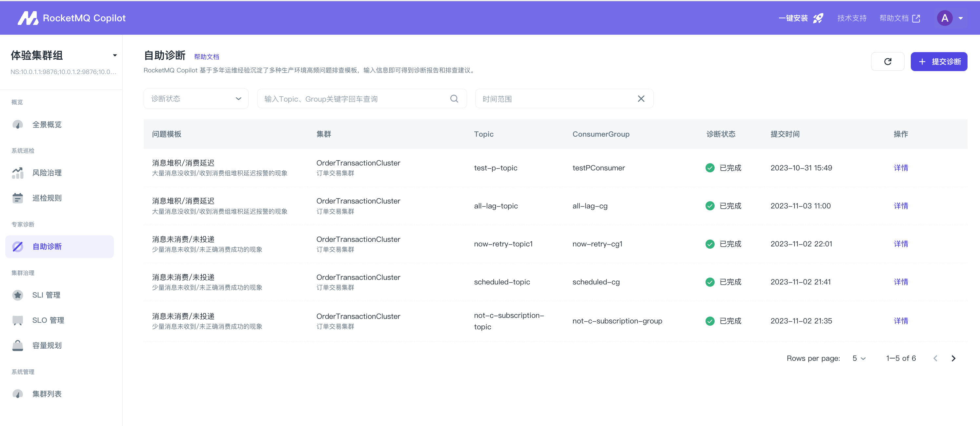Viewport: 980px width, 426px height.
Task: Click the rocket icon beside 一键安装
Action: pos(818,18)
